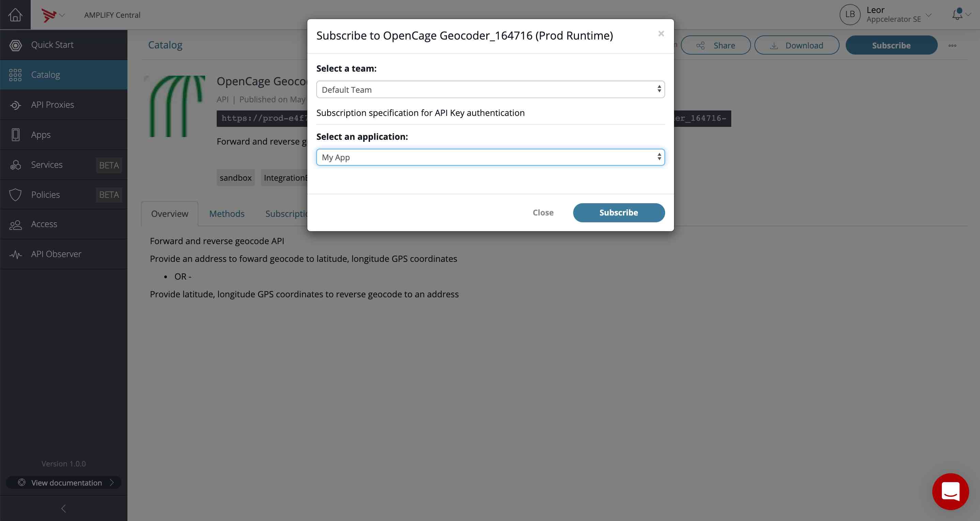Open Policies BETA in the sidebar
The image size is (980, 521).
[x=63, y=194]
